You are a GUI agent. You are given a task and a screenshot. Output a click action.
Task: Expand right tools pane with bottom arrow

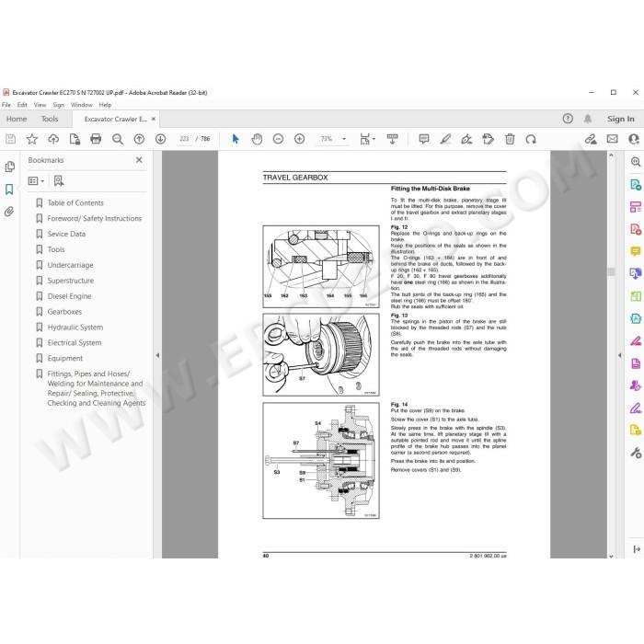point(637,549)
